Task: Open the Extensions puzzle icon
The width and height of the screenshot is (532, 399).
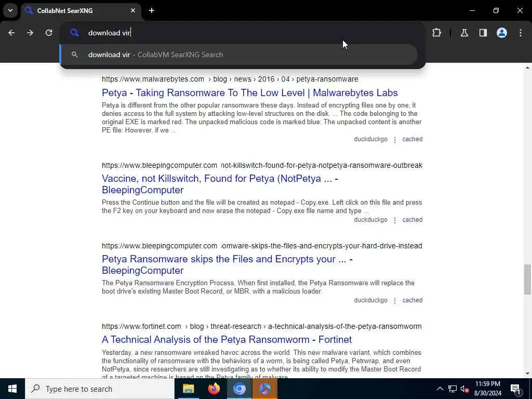Action: point(436,33)
